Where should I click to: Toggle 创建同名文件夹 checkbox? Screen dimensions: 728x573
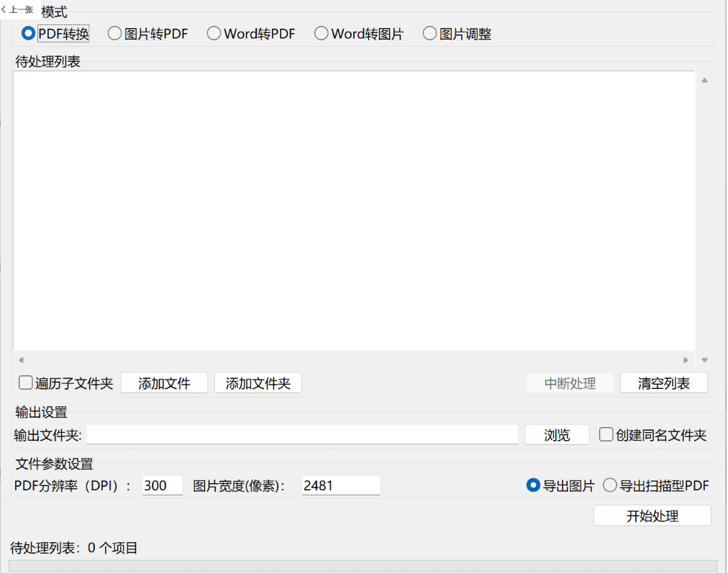point(605,434)
